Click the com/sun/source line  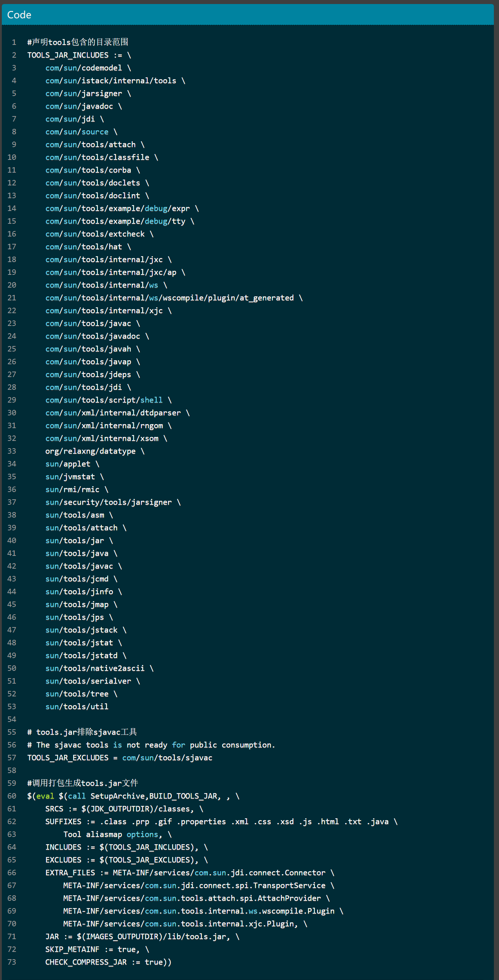click(x=81, y=132)
